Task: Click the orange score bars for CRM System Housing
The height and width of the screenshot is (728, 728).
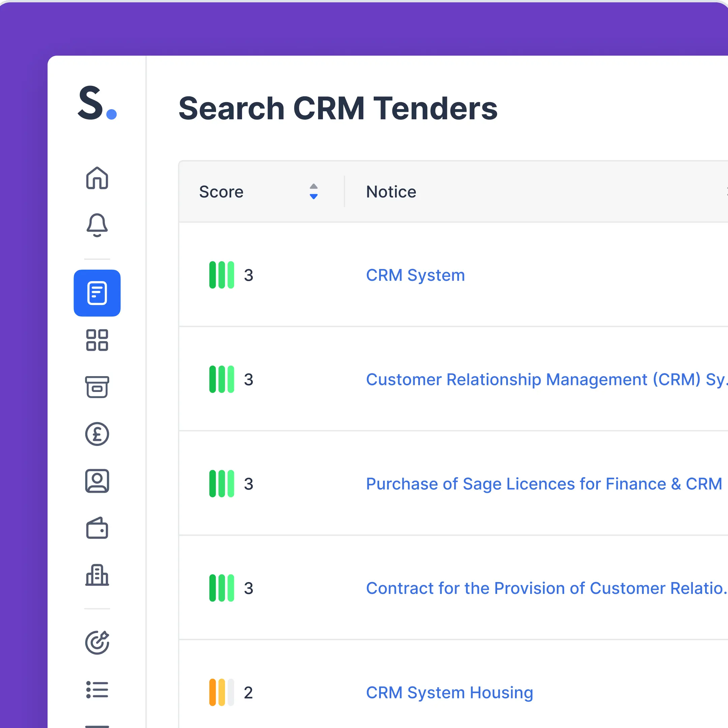Action: 221,693
